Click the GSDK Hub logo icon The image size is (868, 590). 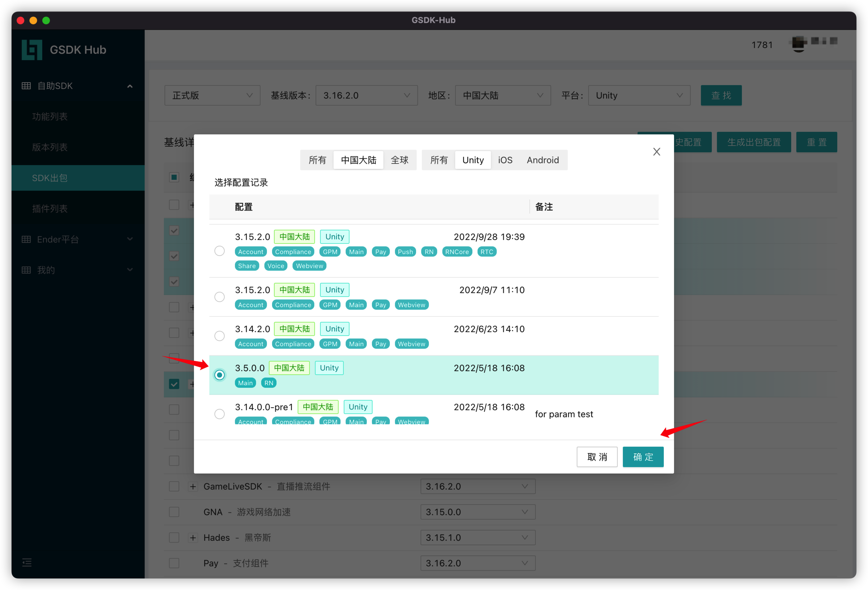(32, 50)
